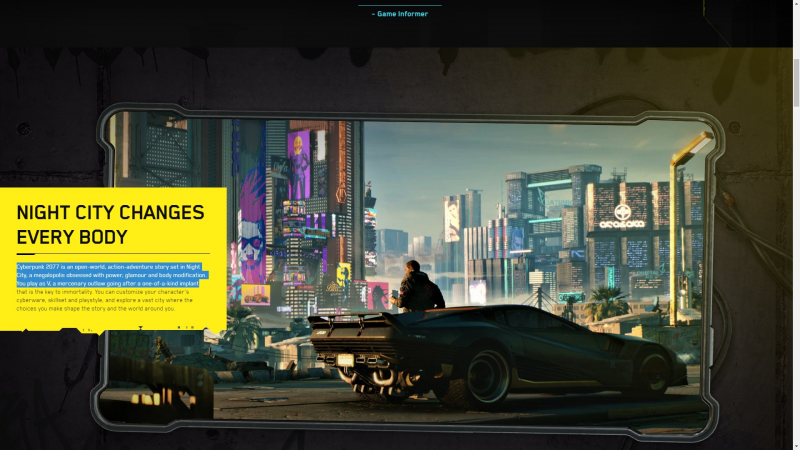Click the 'EVERY BODY' heading line
The width and height of the screenshot is (800, 450).
click(72, 237)
